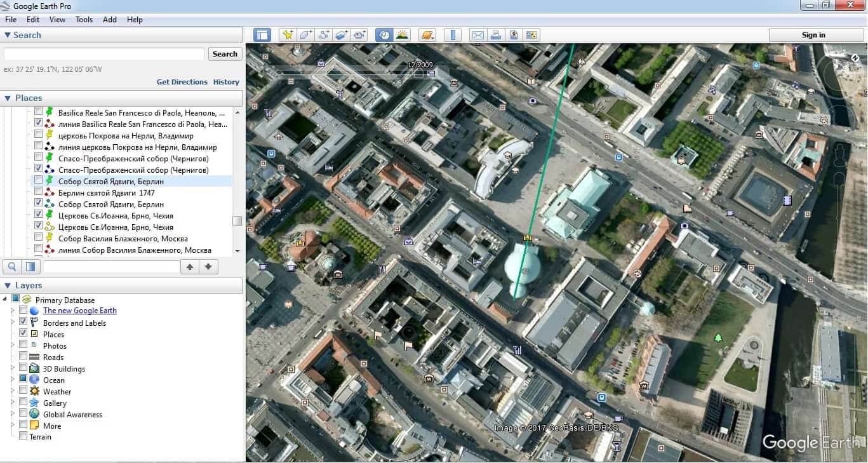Open the View menu
Viewport: 868px width, 463px height.
[x=57, y=20]
